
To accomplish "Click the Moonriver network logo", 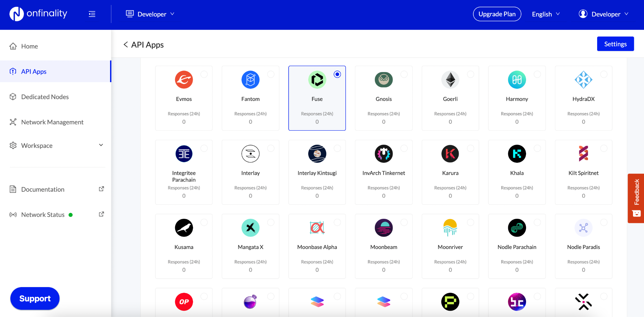I will [450, 228].
